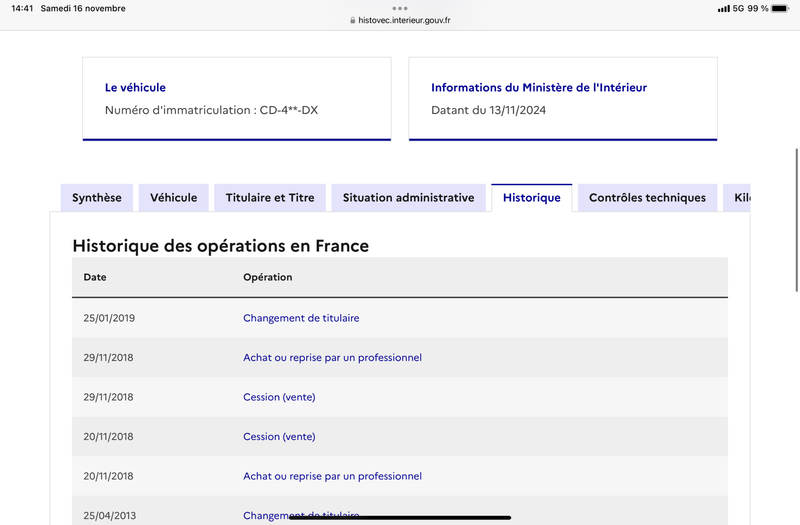Open the Synthèse tab
Viewport: 800px width, 525px height.
pyautogui.click(x=96, y=197)
